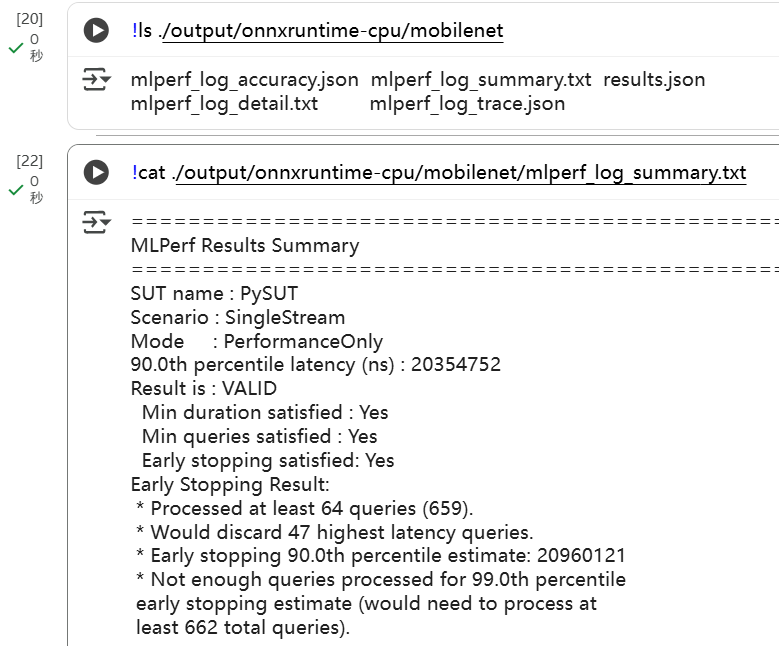This screenshot has height=646, width=779.
Task: Run the cat mlperf_log_summary cell
Action: (x=96, y=172)
